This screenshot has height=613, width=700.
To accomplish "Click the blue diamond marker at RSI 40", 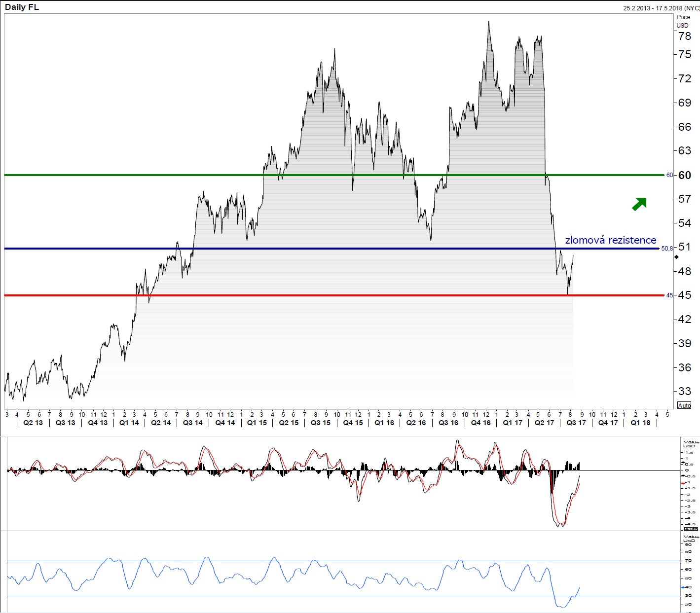I will (683, 587).
